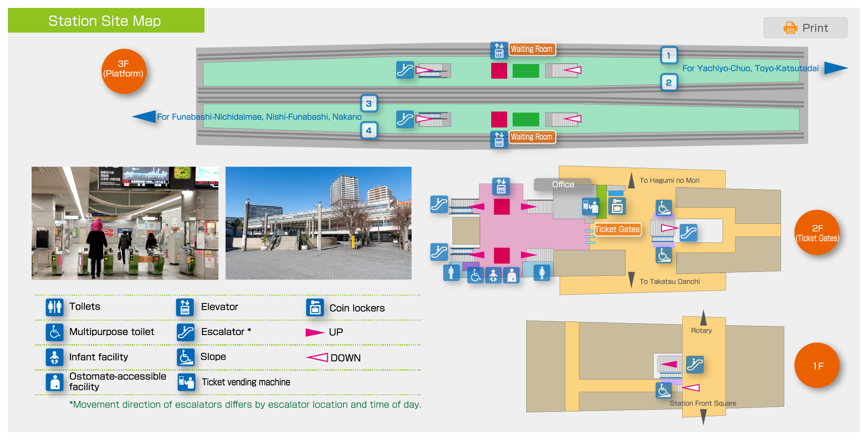Image resolution: width=868 pixels, height=440 pixels.
Task: Click the Slope legend icon
Action: [185, 357]
